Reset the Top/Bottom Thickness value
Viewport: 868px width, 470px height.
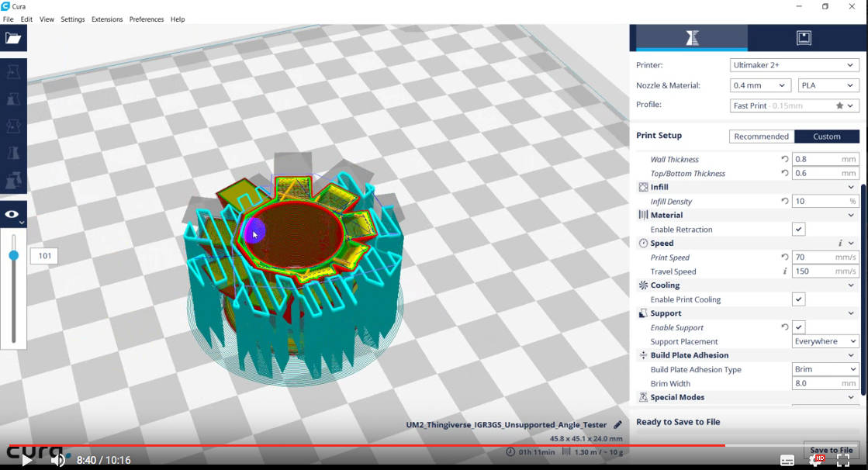pos(784,173)
